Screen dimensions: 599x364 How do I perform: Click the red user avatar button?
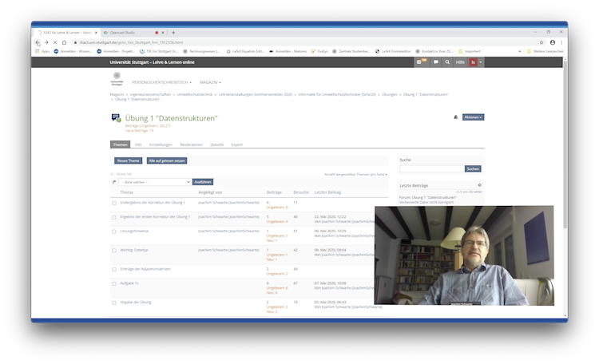[x=473, y=62]
